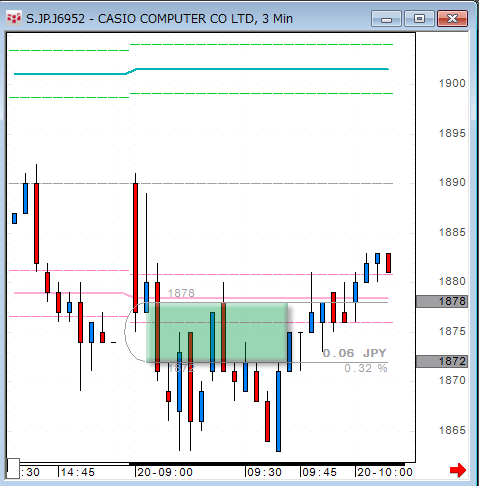Click the 0.32 % measurement label
This screenshot has width=479, height=486.
[x=365, y=368]
